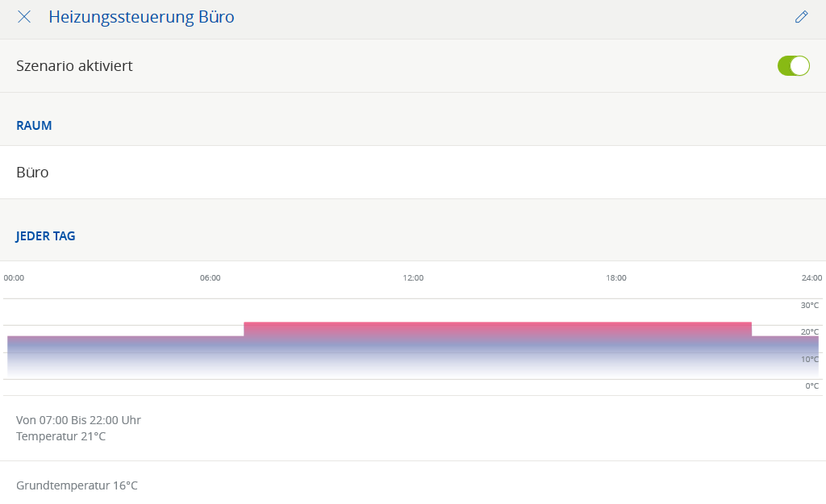
Task: Open the Grundtemperatur 16°C setting
Action: [x=77, y=485]
